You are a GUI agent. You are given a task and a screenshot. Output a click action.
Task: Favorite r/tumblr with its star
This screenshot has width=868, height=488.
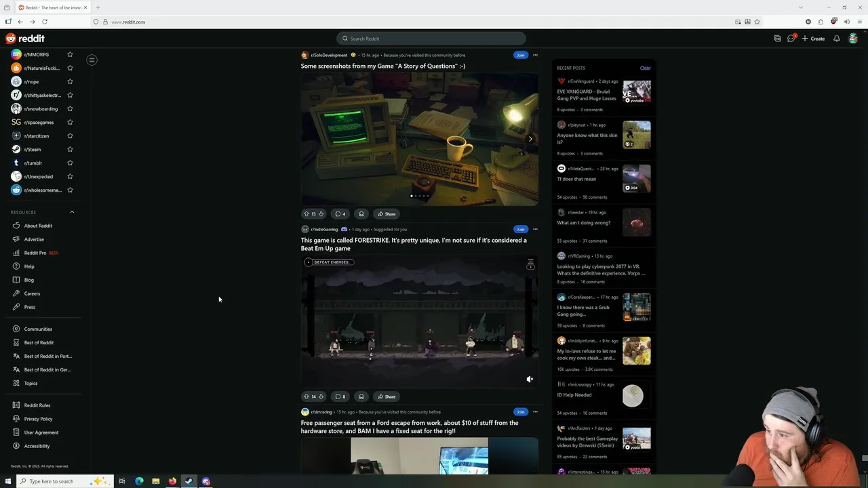coord(70,163)
